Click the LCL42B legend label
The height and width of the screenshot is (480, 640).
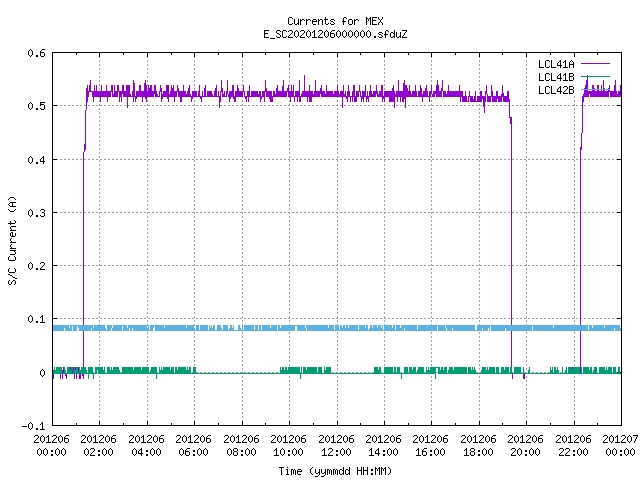[x=556, y=90]
